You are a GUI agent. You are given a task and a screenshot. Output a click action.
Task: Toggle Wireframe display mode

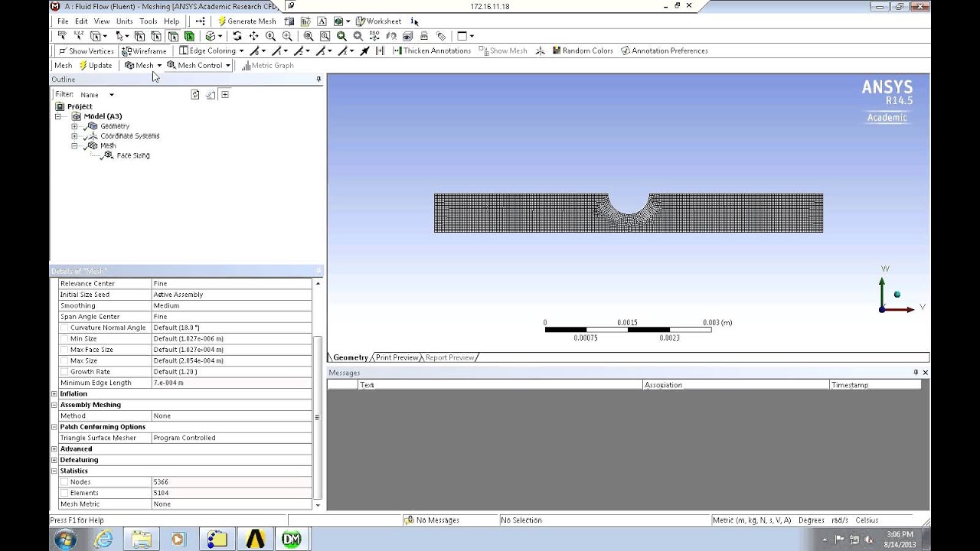(x=144, y=51)
